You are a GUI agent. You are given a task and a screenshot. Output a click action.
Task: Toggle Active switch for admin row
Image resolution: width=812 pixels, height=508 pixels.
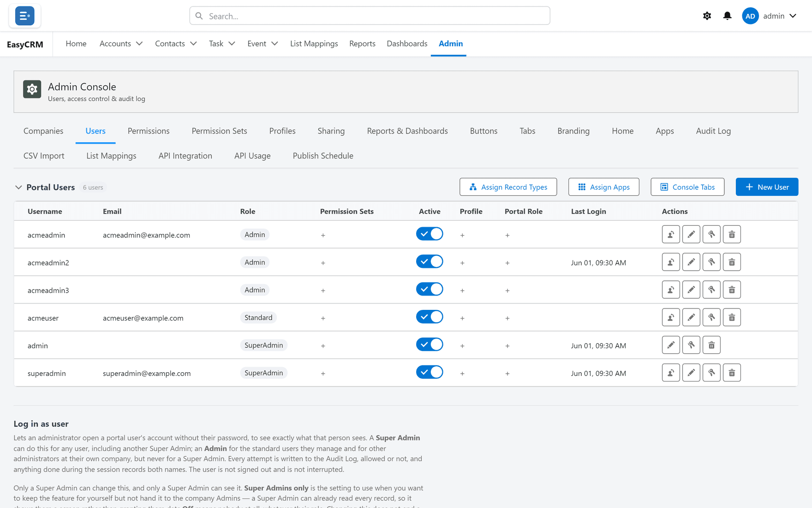[x=430, y=345]
